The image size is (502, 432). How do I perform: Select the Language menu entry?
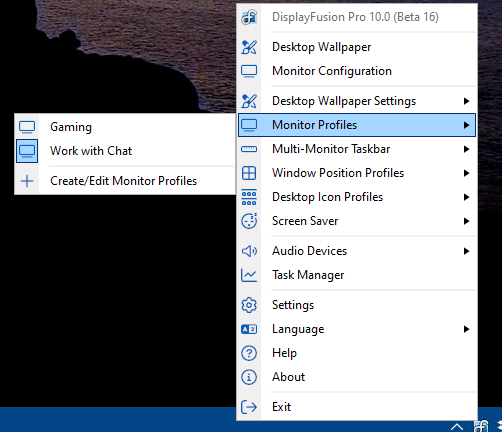point(357,329)
